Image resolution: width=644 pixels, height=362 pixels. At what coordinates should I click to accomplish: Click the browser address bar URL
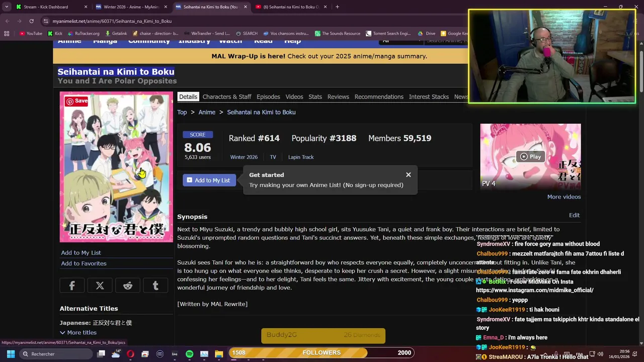pyautogui.click(x=112, y=21)
